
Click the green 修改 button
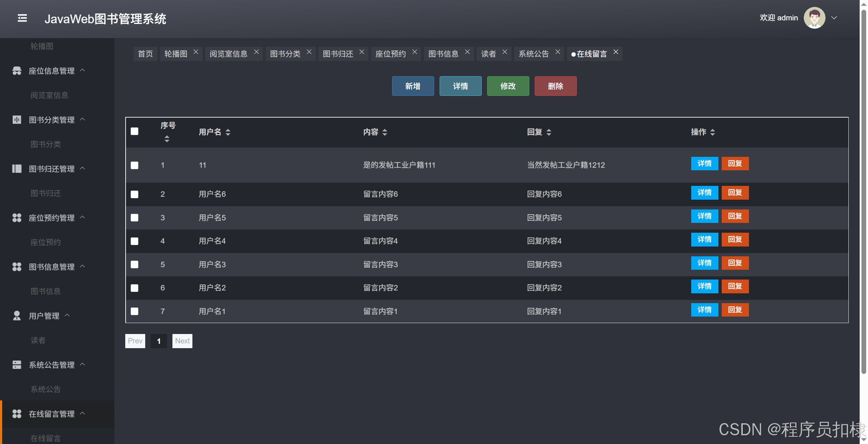(x=508, y=86)
